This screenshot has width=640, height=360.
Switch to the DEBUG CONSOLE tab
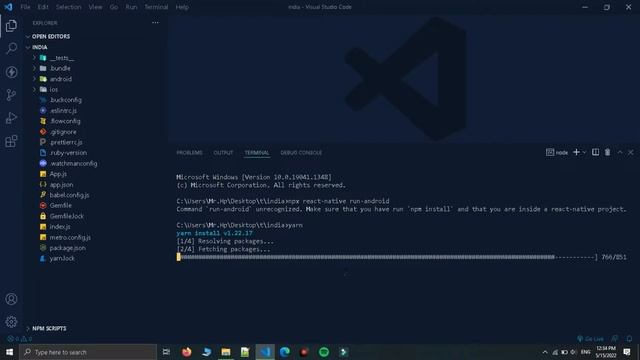[301, 153]
